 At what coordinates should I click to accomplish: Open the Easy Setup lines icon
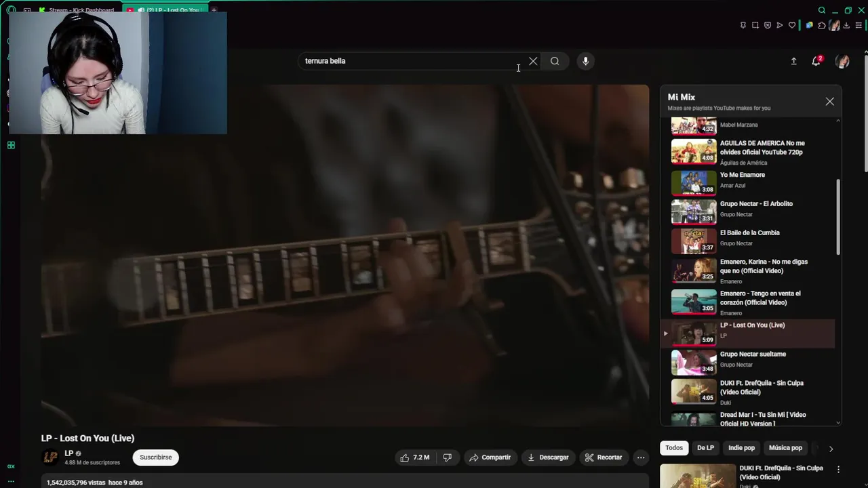[x=859, y=26]
